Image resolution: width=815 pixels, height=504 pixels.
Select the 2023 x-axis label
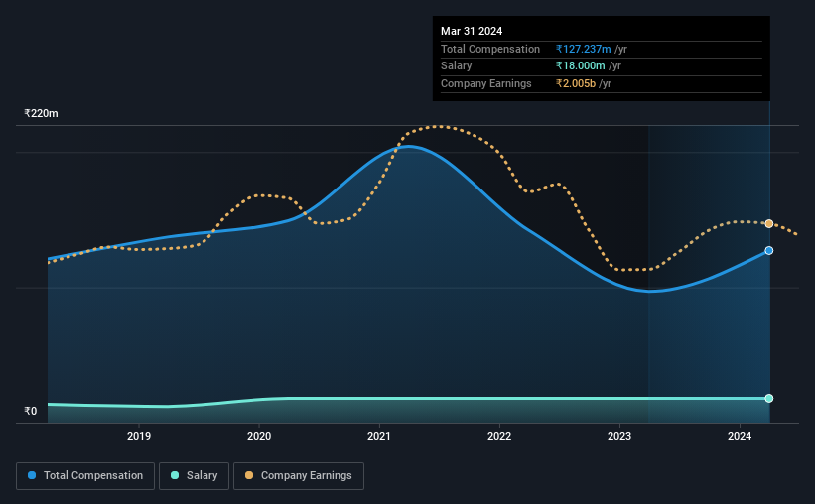point(619,436)
